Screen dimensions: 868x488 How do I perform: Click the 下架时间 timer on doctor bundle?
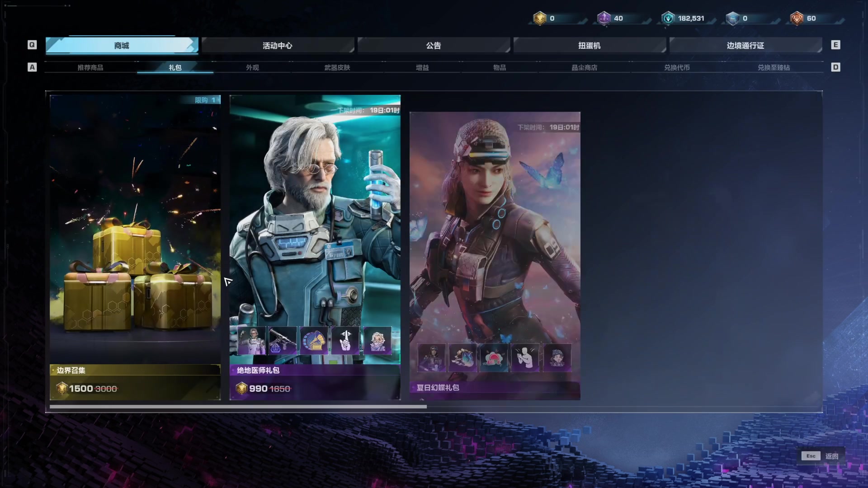(x=368, y=110)
